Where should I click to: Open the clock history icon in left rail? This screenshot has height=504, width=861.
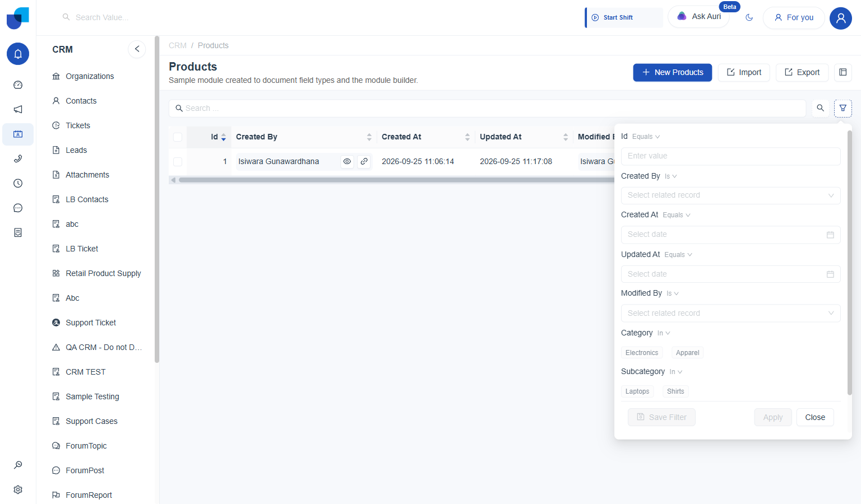click(18, 184)
